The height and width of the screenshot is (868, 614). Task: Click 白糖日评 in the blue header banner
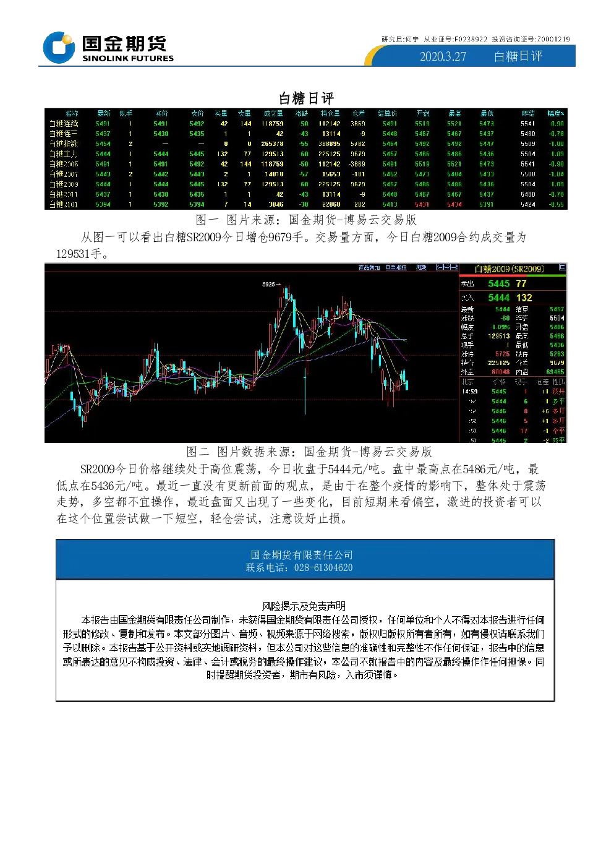click(518, 56)
